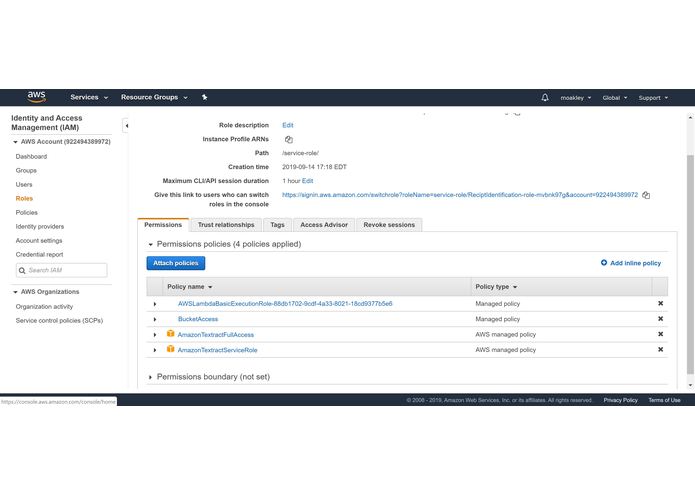Click AmazonTextractServiceRole orange box icon
The height and width of the screenshot is (494, 695).
tap(170, 349)
